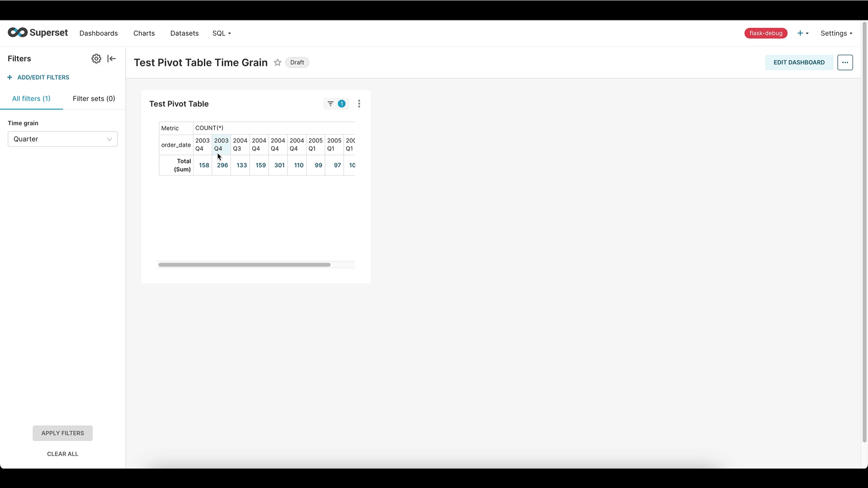Expand the SQL menu

221,33
